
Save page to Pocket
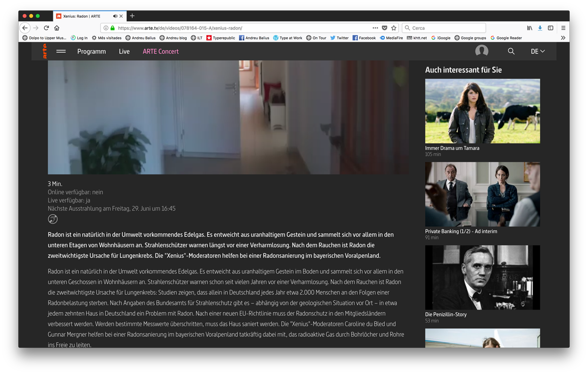[385, 28]
